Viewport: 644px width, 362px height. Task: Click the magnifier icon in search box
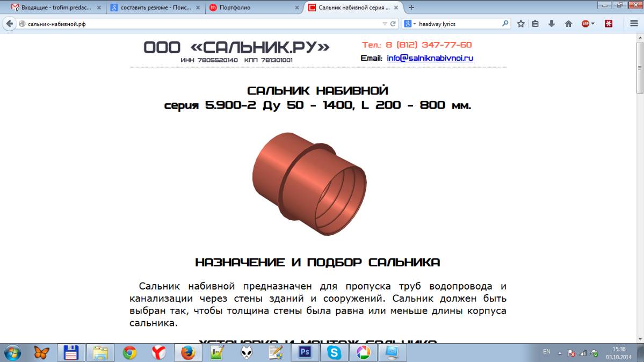(x=505, y=24)
